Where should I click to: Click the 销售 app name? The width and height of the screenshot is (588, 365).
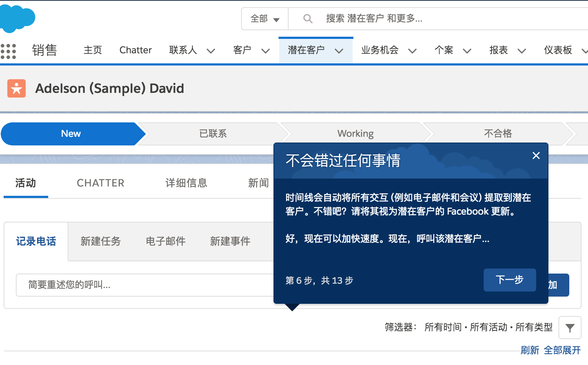click(45, 50)
